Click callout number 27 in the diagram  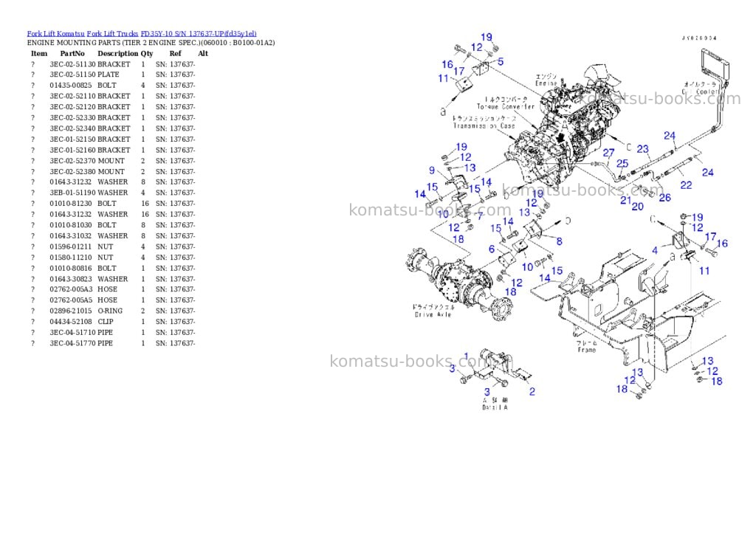[608, 153]
